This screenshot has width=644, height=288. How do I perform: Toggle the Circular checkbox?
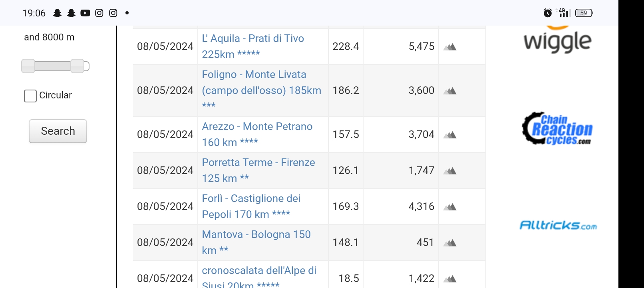pos(30,96)
